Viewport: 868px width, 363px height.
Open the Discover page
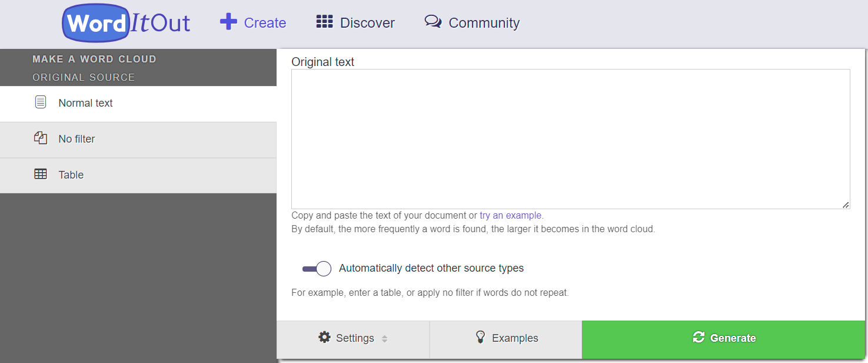[355, 22]
